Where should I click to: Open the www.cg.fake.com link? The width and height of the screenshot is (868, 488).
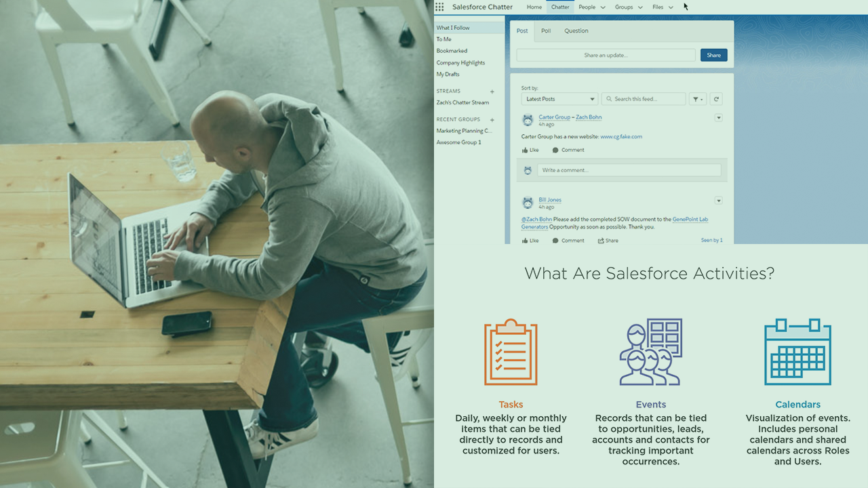(621, 136)
